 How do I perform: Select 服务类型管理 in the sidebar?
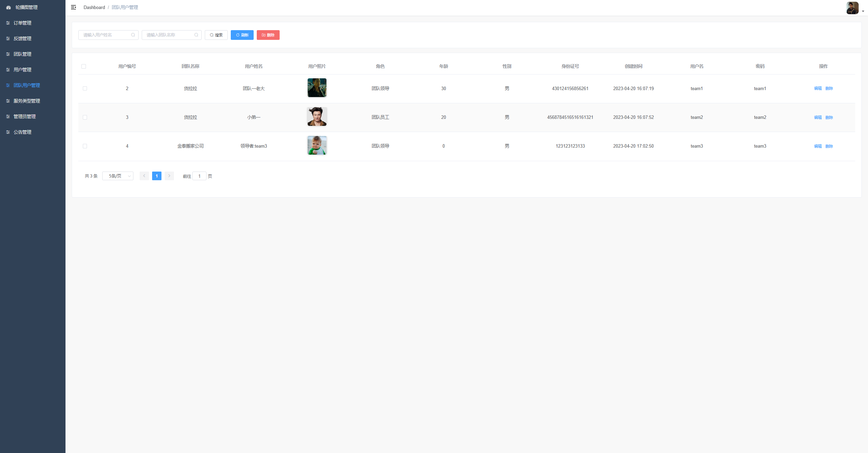pyautogui.click(x=26, y=101)
